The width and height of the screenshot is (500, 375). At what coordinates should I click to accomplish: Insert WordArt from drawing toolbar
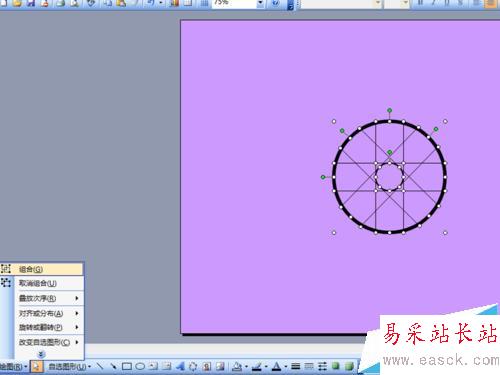(180, 366)
